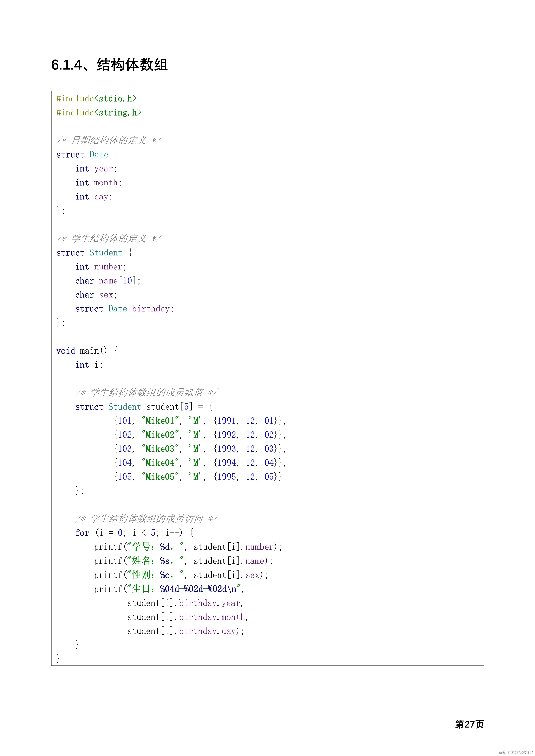Click the char name[10]; line
Viewport: 535px width, 756px height.
tap(108, 280)
